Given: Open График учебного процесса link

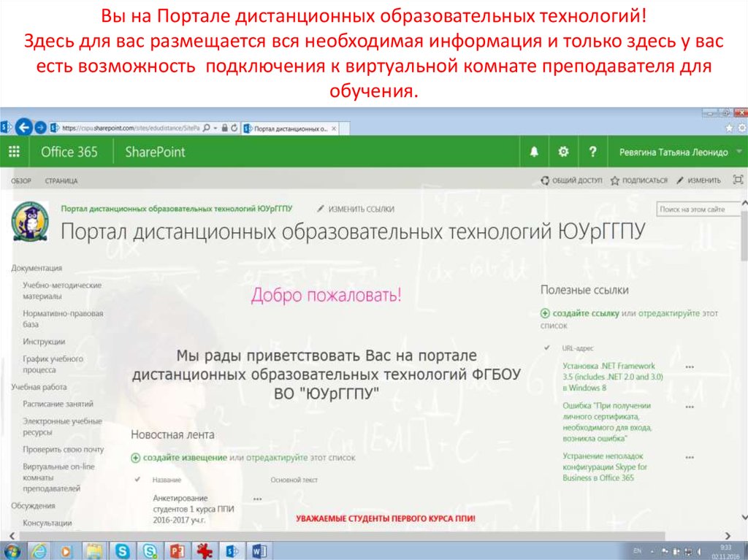Looking at the screenshot, I should pyautogui.click(x=53, y=364).
